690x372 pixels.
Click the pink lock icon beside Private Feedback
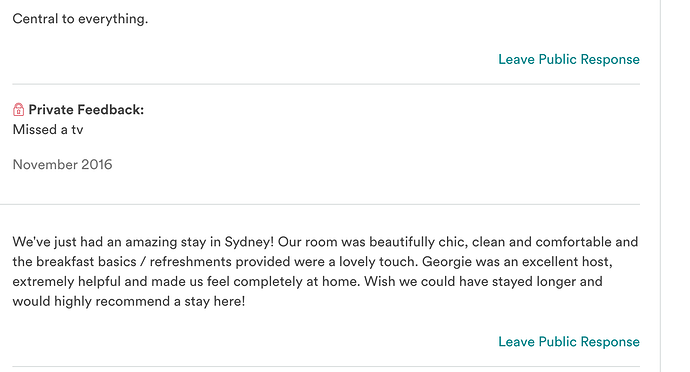[18, 110]
